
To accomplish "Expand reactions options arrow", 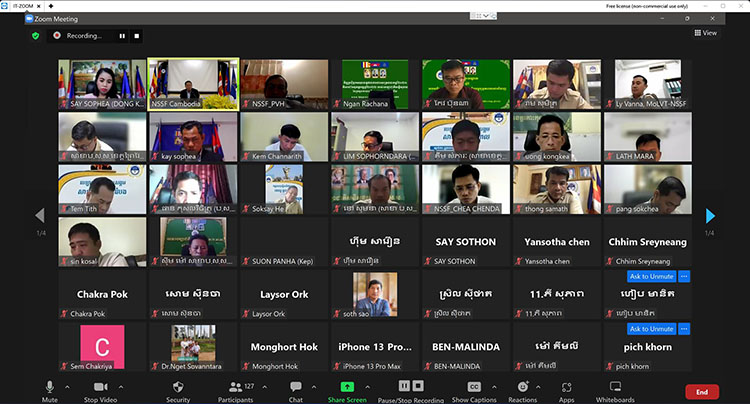I will (538, 387).
